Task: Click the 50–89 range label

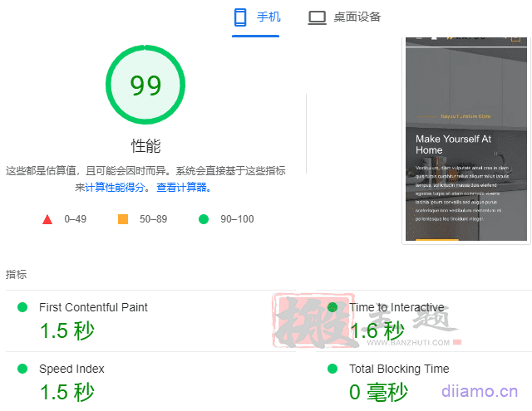Action: [153, 219]
